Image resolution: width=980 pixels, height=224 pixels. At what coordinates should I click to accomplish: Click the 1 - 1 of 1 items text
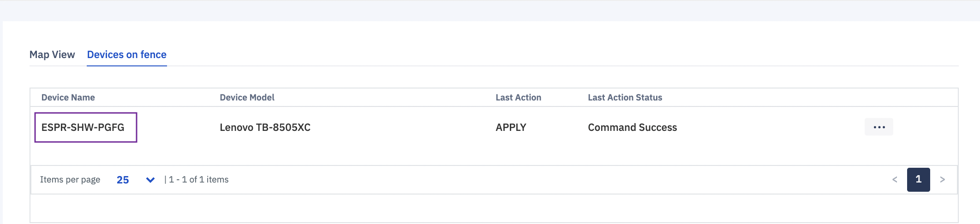coord(198,180)
